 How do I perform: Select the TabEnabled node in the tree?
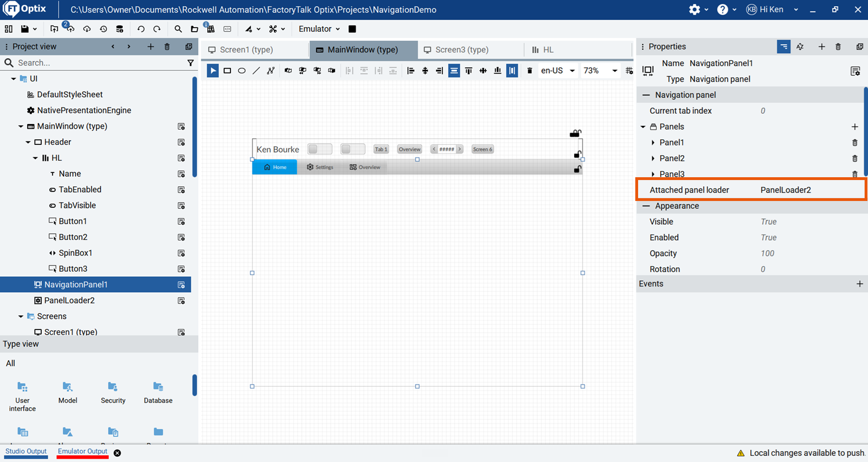(x=80, y=190)
